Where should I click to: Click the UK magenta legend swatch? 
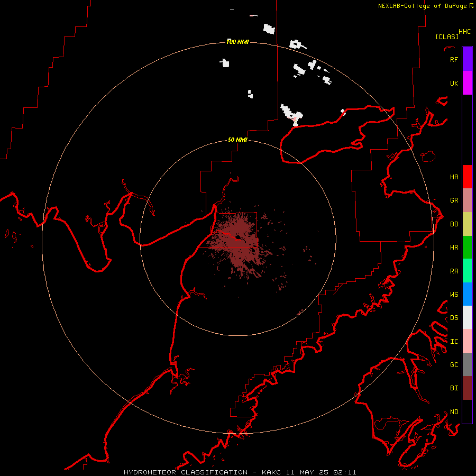pos(467,83)
